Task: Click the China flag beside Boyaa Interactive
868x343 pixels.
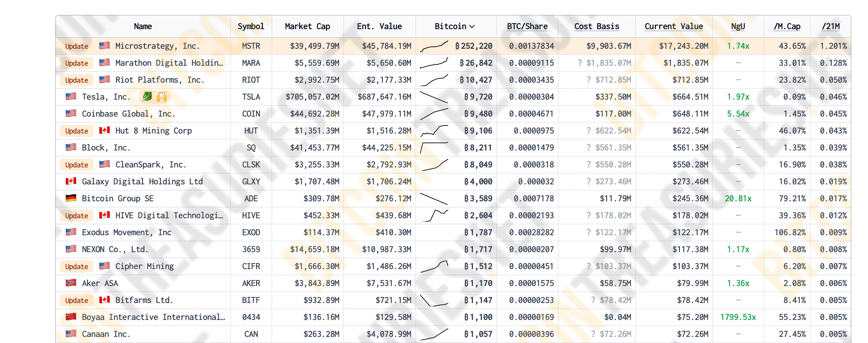Action: (71, 317)
